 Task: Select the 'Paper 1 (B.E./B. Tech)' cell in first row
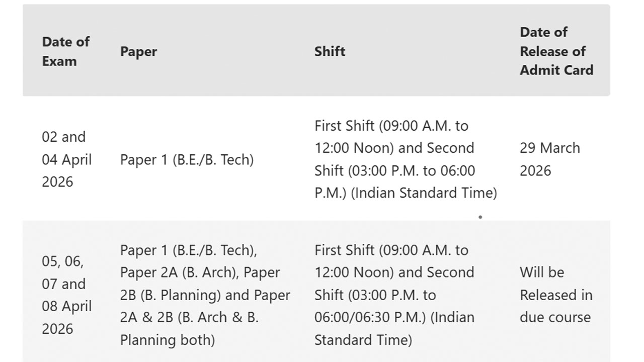tap(187, 160)
